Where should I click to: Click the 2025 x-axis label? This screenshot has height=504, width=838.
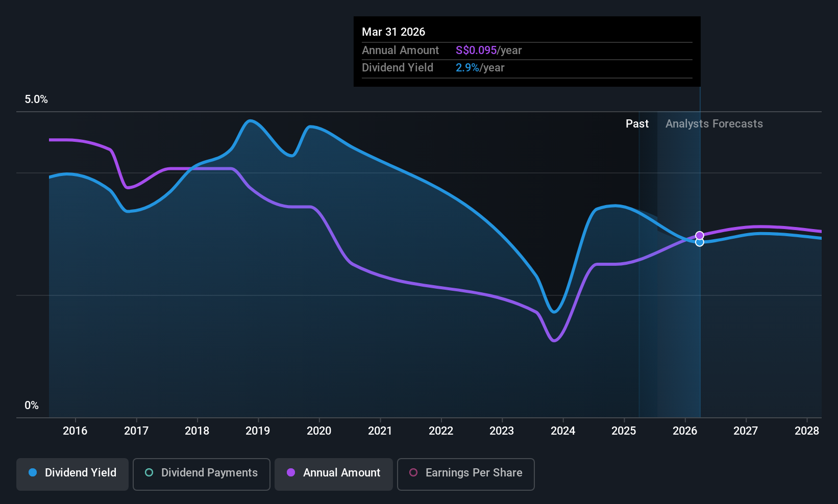click(x=624, y=431)
